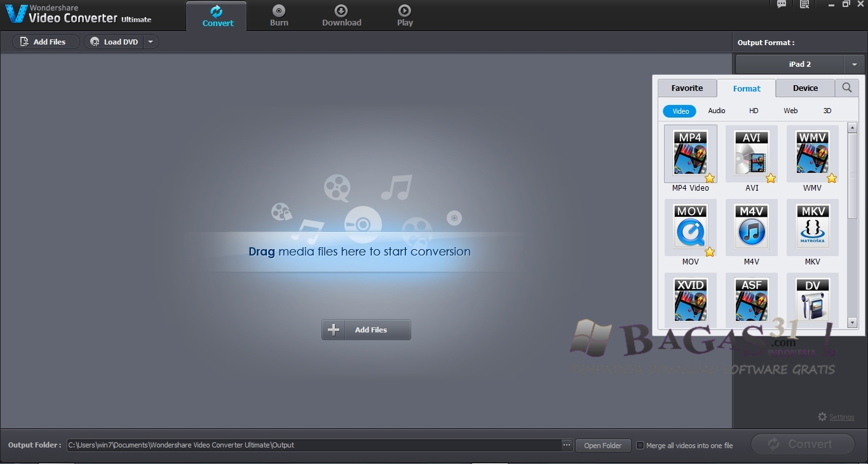Image resolution: width=868 pixels, height=464 pixels.
Task: Filter formats by Video category
Action: [680, 111]
